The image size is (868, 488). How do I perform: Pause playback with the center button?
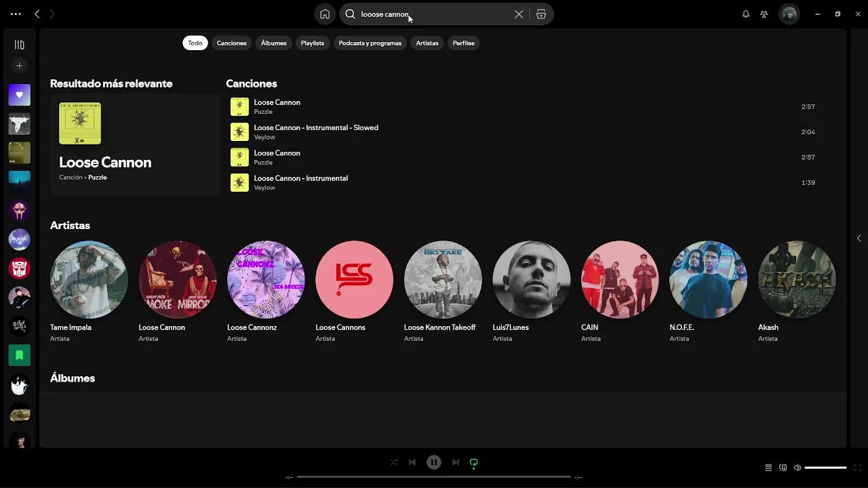point(434,462)
